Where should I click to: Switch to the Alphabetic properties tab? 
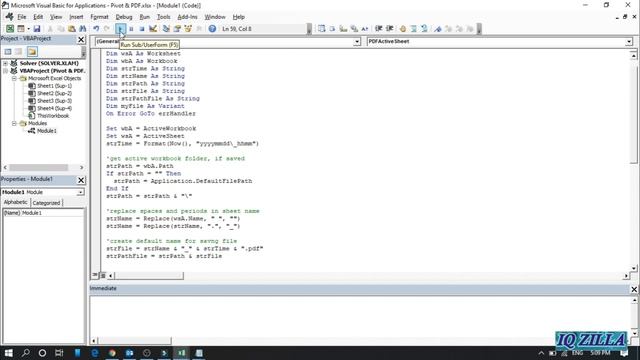(16, 202)
